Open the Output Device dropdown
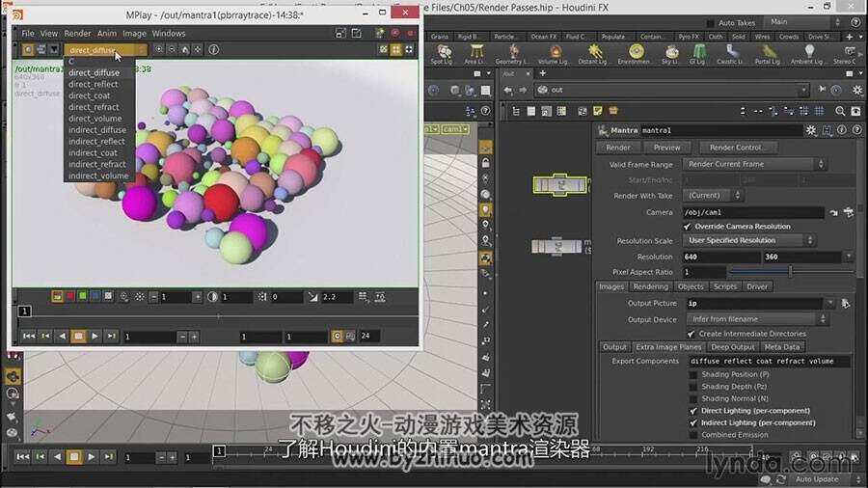 click(x=757, y=319)
